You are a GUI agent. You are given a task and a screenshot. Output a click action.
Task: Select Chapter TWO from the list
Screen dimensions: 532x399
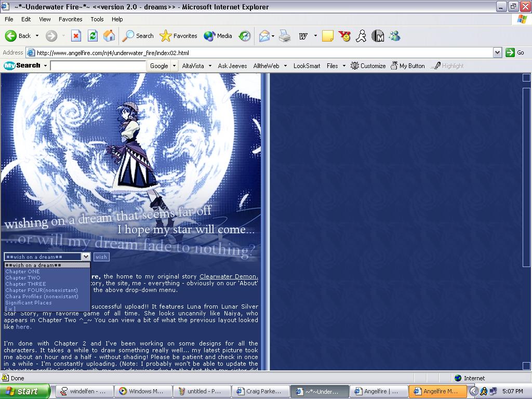tap(47, 277)
